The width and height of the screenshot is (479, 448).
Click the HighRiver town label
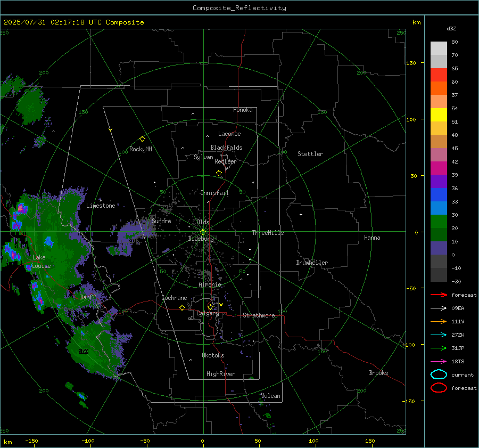point(221,374)
